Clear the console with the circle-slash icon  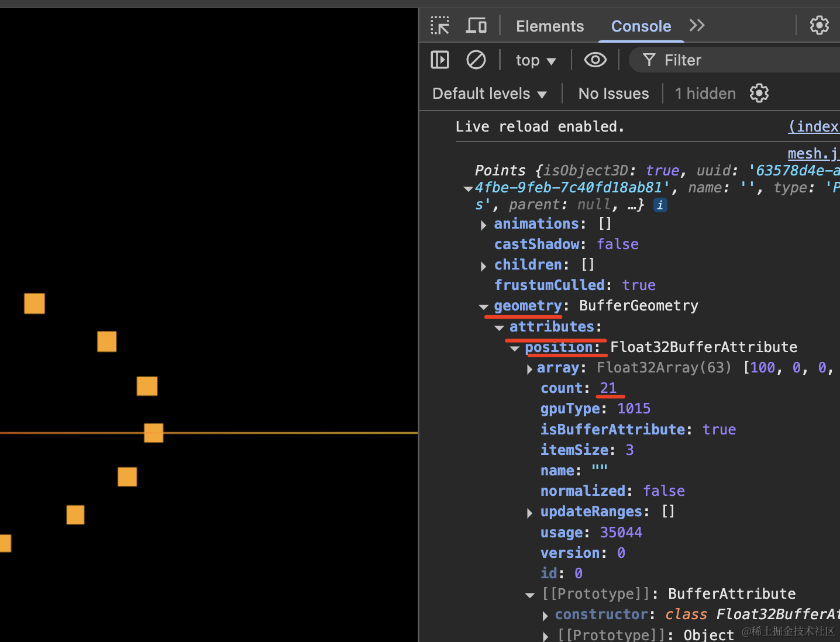point(476,60)
